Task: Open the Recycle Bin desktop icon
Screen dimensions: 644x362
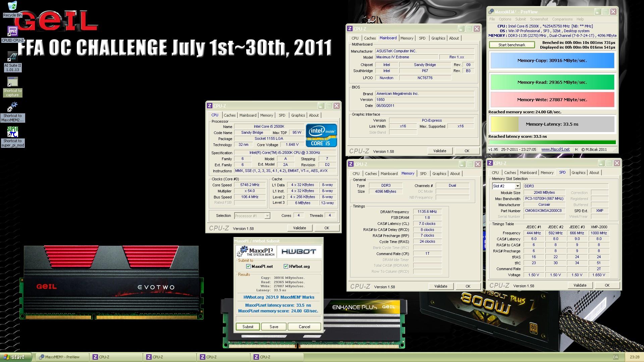Action: tap(12, 9)
